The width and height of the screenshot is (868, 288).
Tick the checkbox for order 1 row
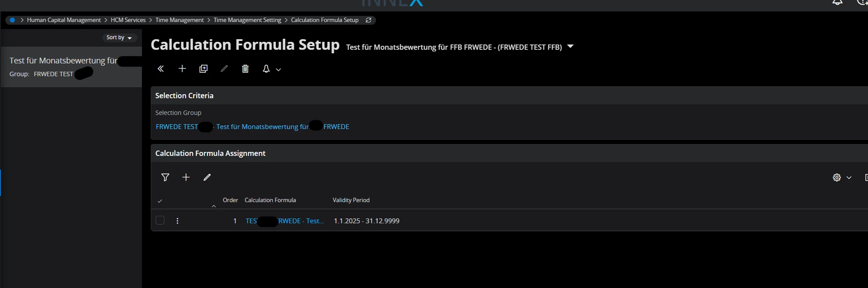click(x=160, y=220)
